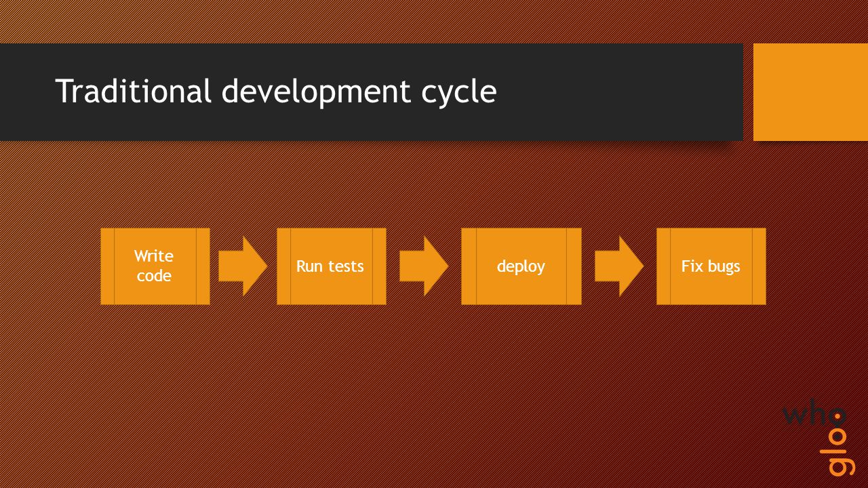Select the "Write code" process box

155,266
